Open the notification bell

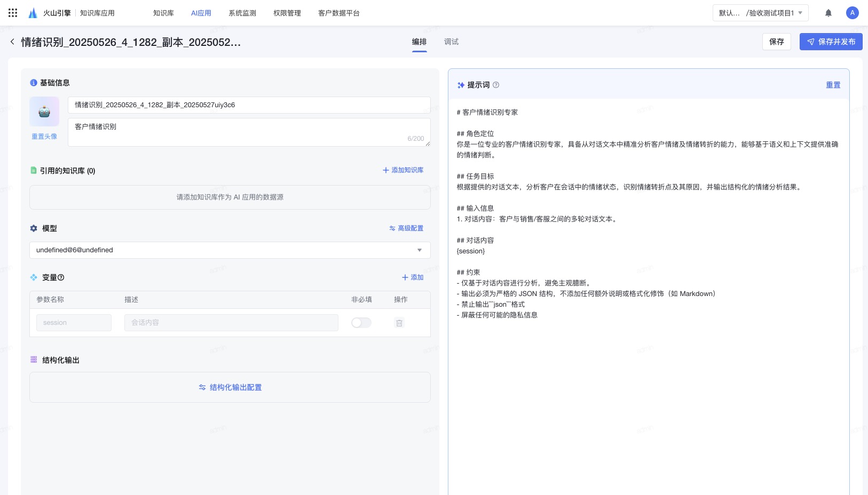point(828,13)
